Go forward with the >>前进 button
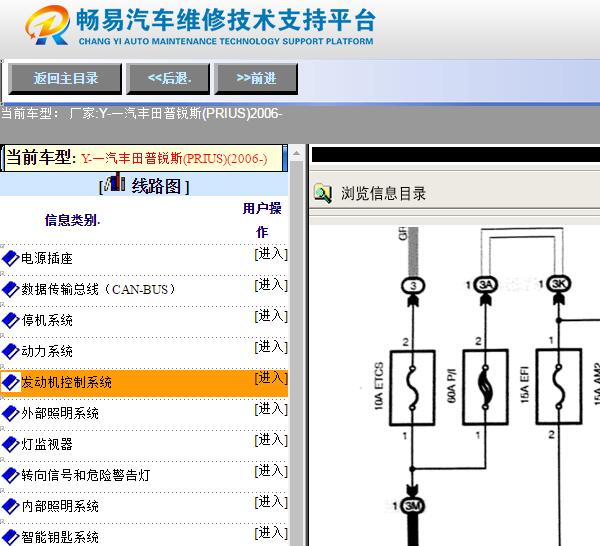This screenshot has width=600, height=546. point(256,79)
